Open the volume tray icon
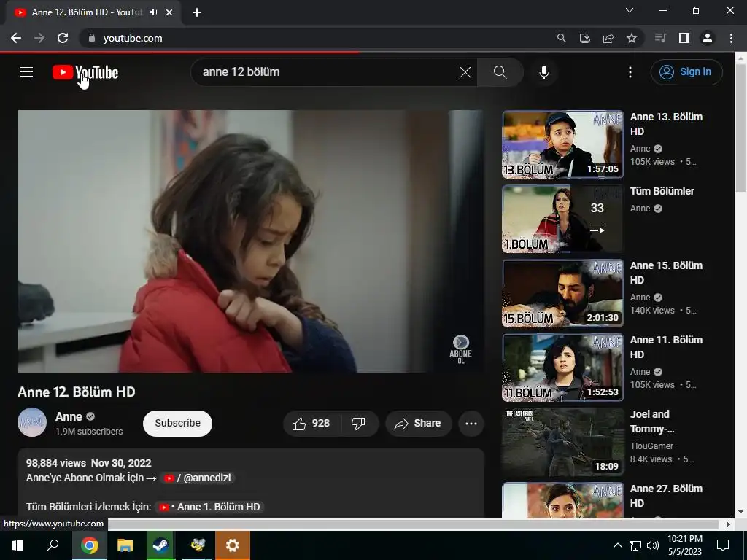The image size is (747, 560). click(x=653, y=545)
